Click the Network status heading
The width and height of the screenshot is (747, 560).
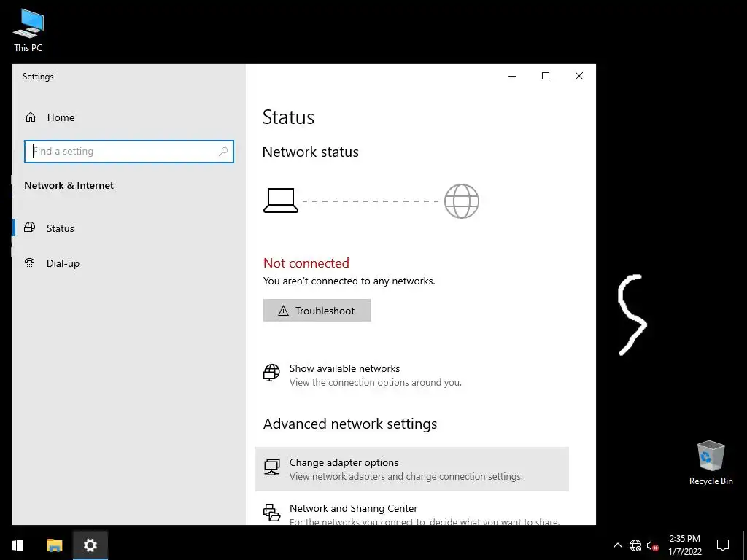tap(310, 152)
